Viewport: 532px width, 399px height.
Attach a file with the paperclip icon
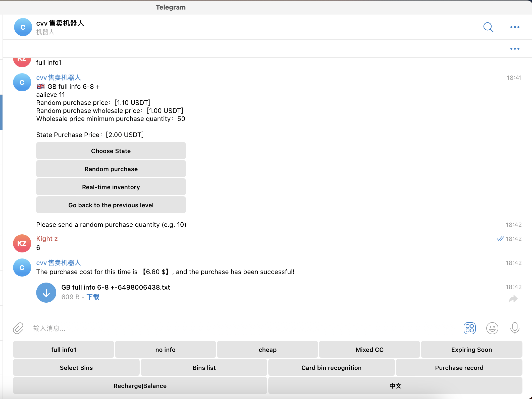click(x=18, y=328)
